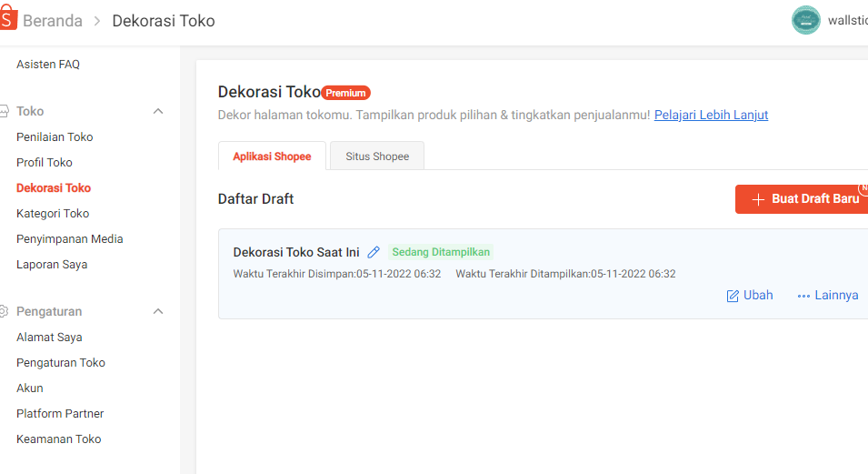Click Ubah to edit current decoration
The height and width of the screenshot is (474, 868).
click(x=750, y=295)
